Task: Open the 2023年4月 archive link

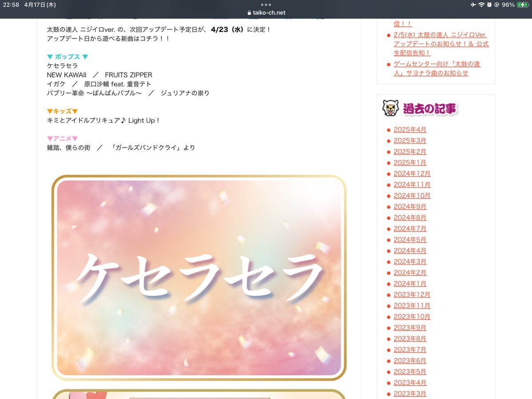Action: pos(410,383)
